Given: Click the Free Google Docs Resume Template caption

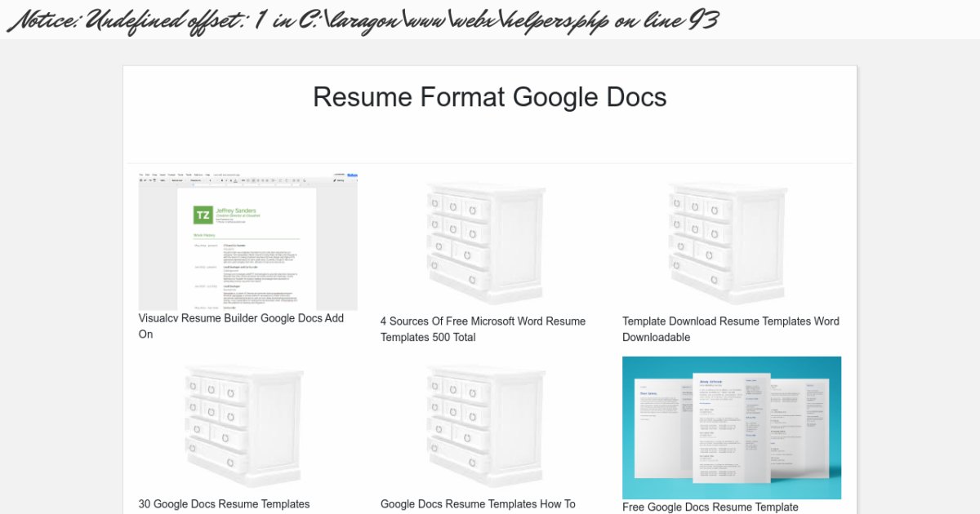Looking at the screenshot, I should 710,507.
